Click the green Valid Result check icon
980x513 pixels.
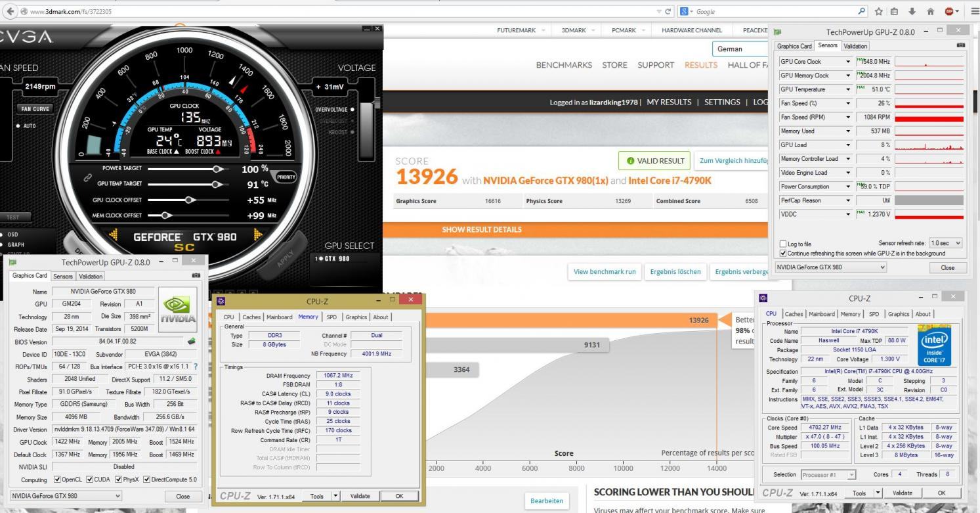point(631,161)
